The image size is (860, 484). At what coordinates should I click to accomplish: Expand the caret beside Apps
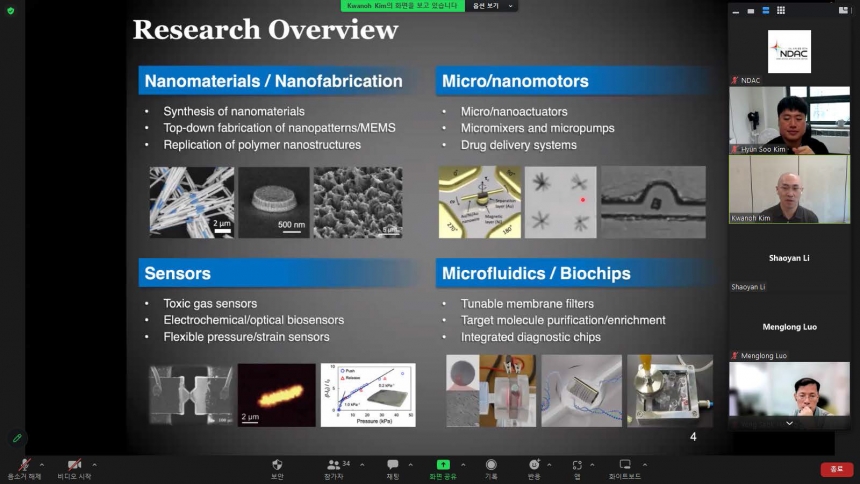coord(592,465)
